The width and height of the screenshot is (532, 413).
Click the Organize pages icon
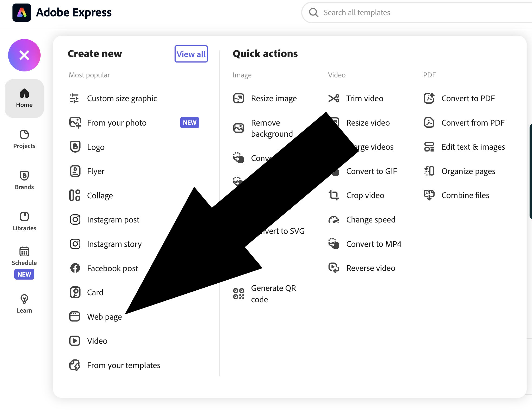click(x=429, y=171)
